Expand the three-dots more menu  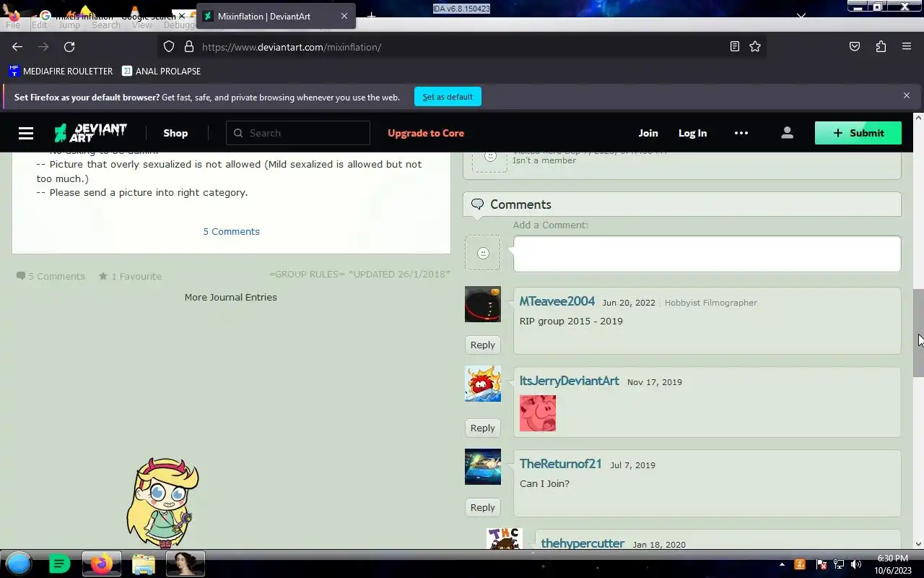741,133
